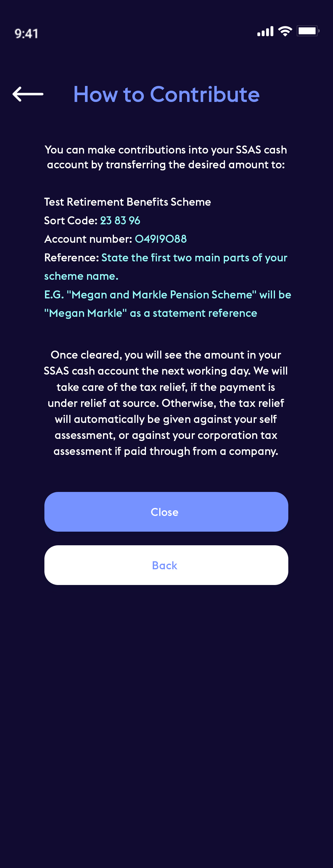Tap the How to Contribute heading
The height and width of the screenshot is (868, 333).
tap(166, 94)
